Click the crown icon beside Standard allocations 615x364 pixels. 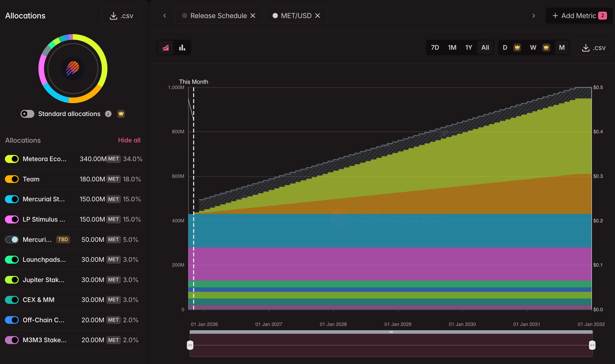[x=121, y=114]
